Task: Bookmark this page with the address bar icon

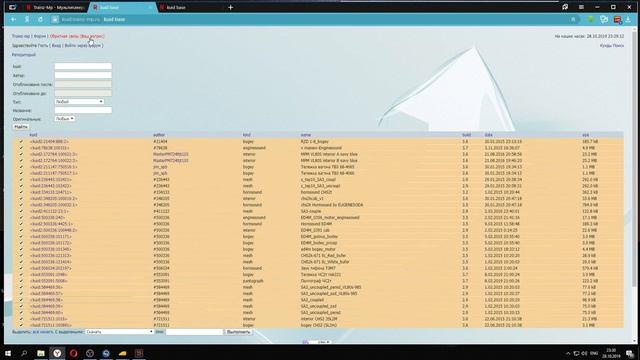Action: point(573,20)
